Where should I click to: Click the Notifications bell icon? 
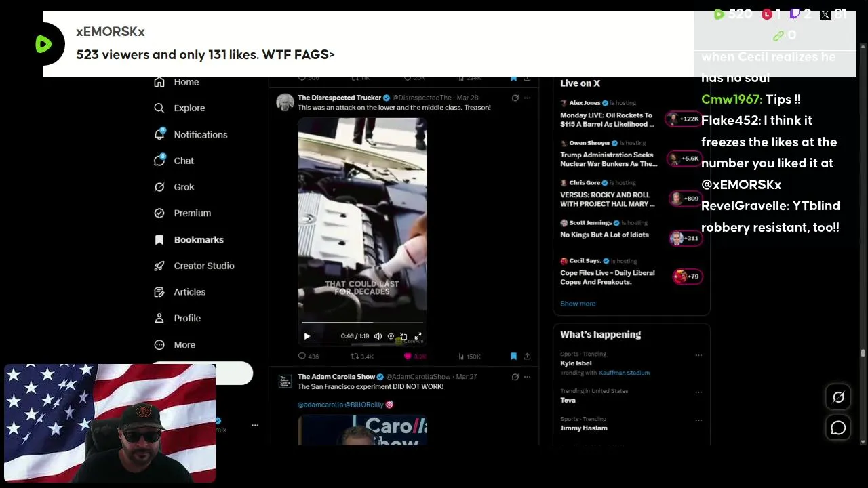pyautogui.click(x=159, y=134)
